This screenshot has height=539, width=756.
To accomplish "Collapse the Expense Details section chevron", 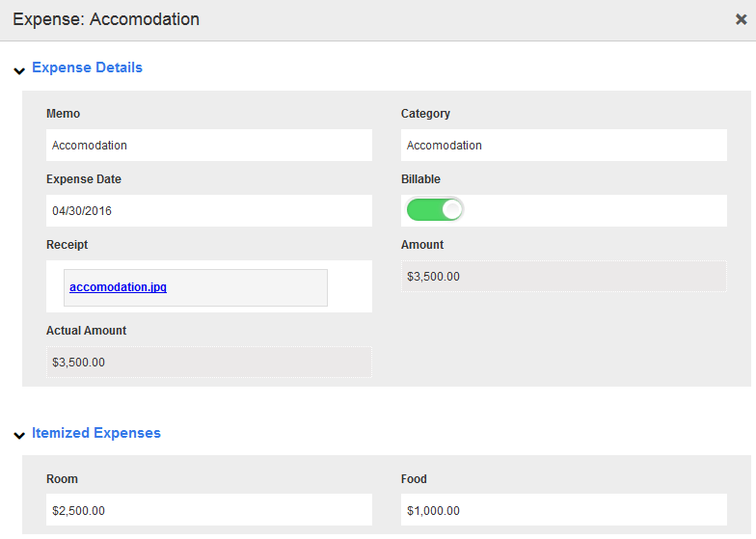I will point(19,70).
